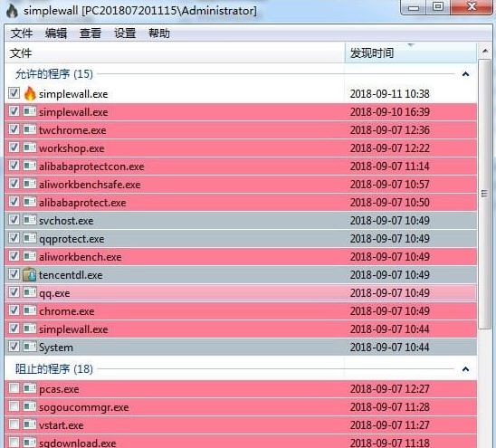Click the icon beside alibabaprotect.exe
Viewport: 496px width, 448px height.
click(30, 202)
